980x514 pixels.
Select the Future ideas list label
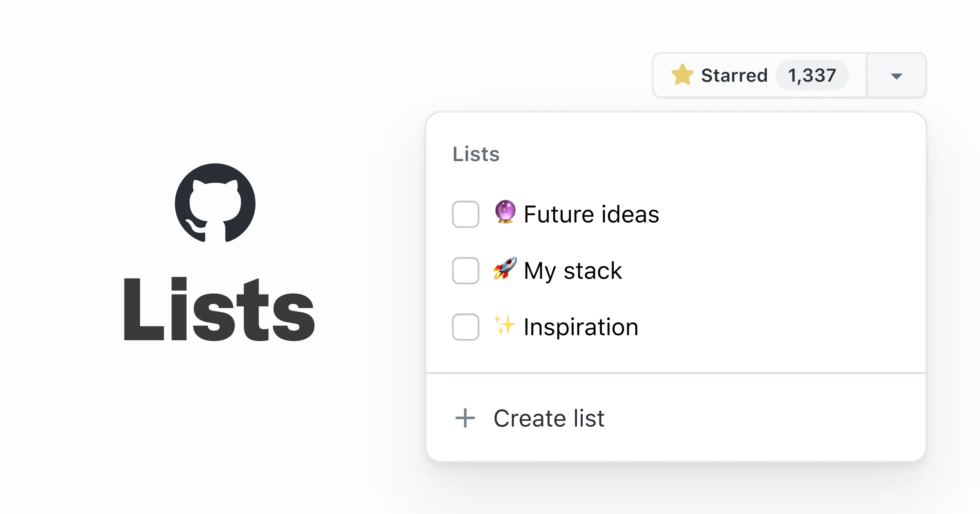[x=591, y=214]
